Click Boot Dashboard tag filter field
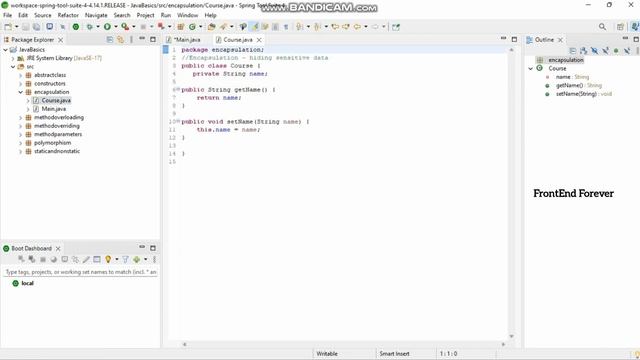 [x=81, y=272]
